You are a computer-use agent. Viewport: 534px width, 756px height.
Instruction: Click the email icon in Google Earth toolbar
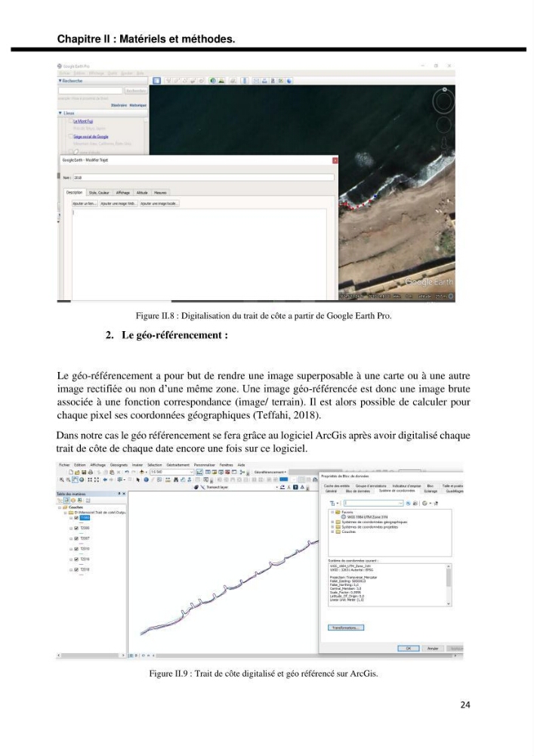pyautogui.click(x=256, y=81)
